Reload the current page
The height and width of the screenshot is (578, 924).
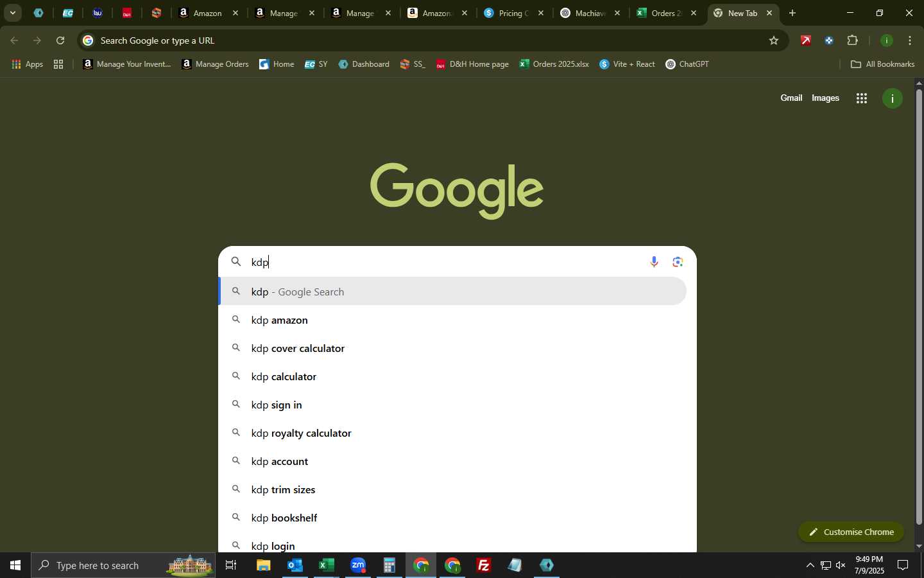60,40
